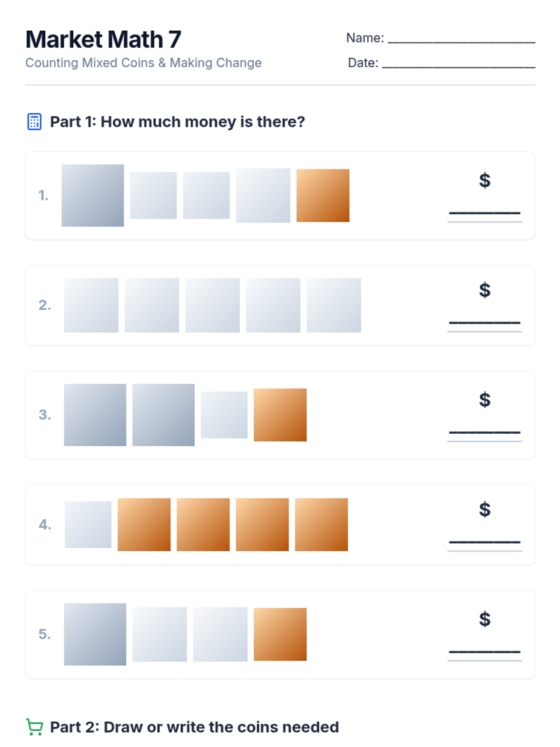Image resolution: width=560 pixels, height=747 pixels.
Task: Click the middle silver coin in problem 2
Action: pyautogui.click(x=212, y=305)
